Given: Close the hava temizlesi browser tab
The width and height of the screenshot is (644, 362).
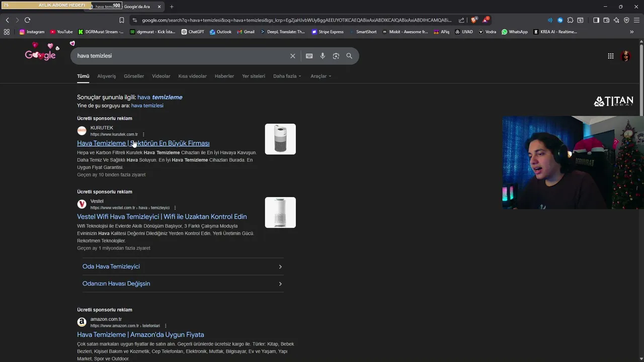Looking at the screenshot, I should pyautogui.click(x=159, y=7).
